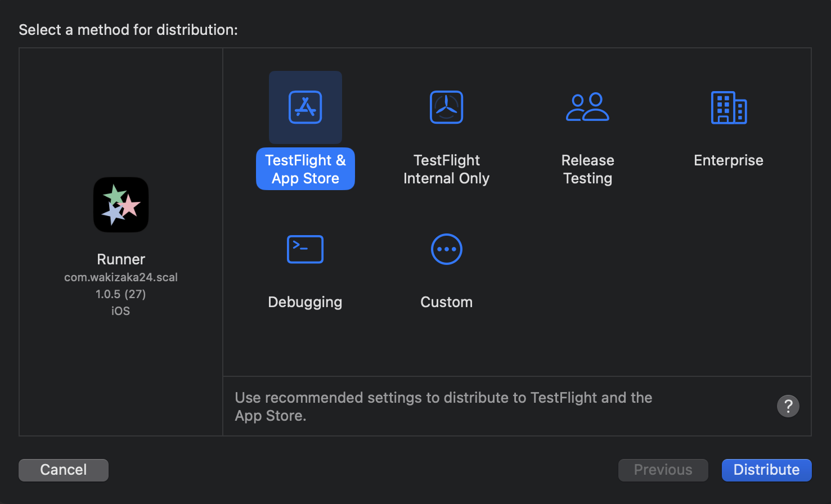Pick the Release Testing people icon
Viewport: 831px width, 504px height.
click(587, 107)
